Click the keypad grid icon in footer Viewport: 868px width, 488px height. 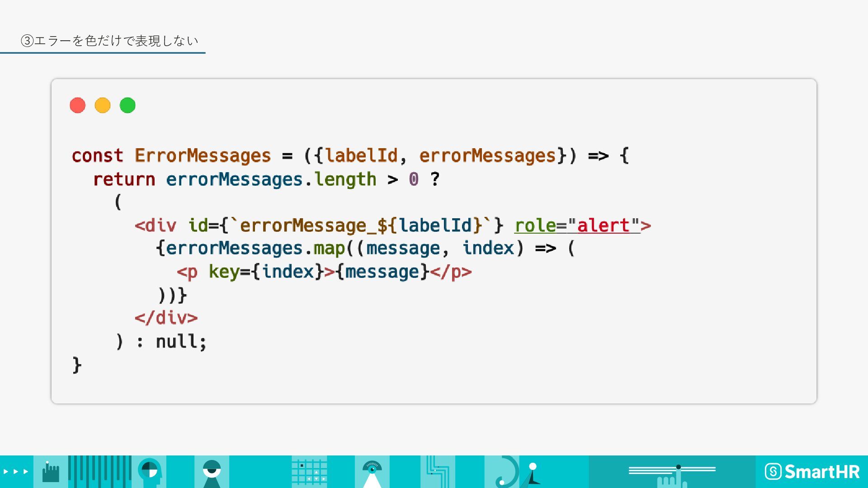click(309, 472)
